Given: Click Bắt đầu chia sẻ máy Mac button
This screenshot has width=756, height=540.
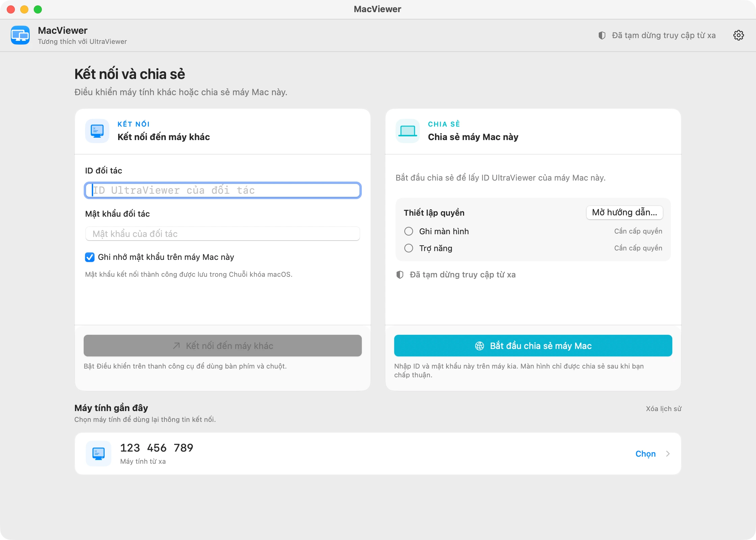Looking at the screenshot, I should pos(533,346).
